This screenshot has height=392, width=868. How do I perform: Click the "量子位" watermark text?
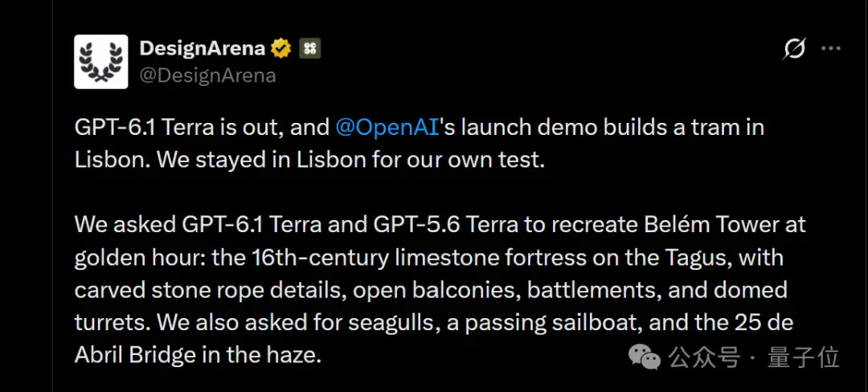pos(804,357)
